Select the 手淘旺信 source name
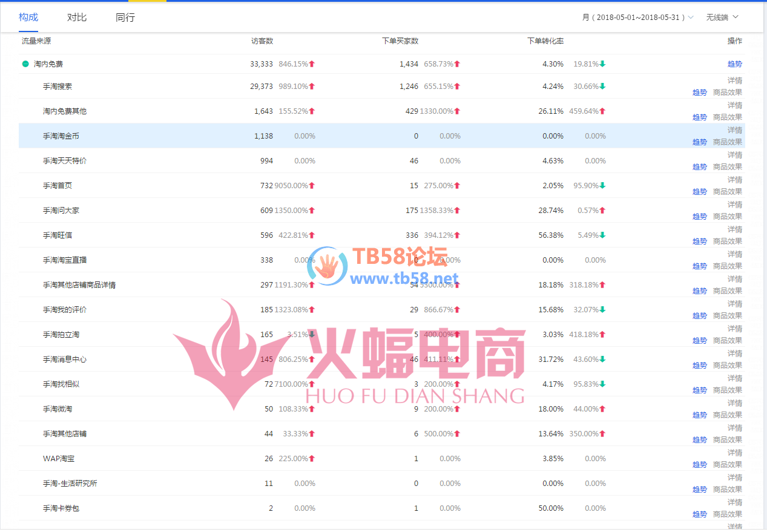Image resolution: width=767 pixels, height=532 pixels. click(x=58, y=235)
